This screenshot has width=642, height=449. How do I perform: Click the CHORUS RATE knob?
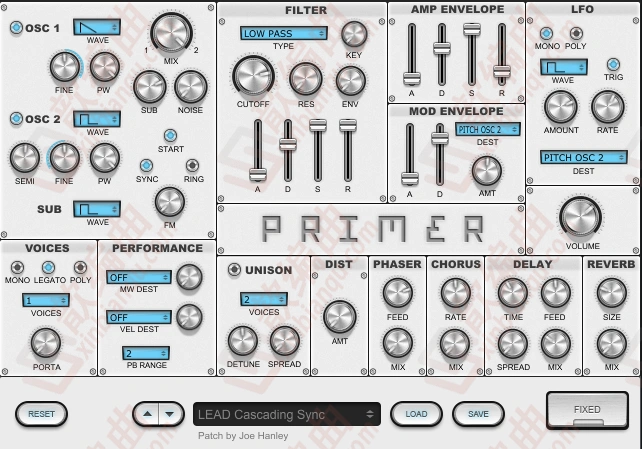455,293
